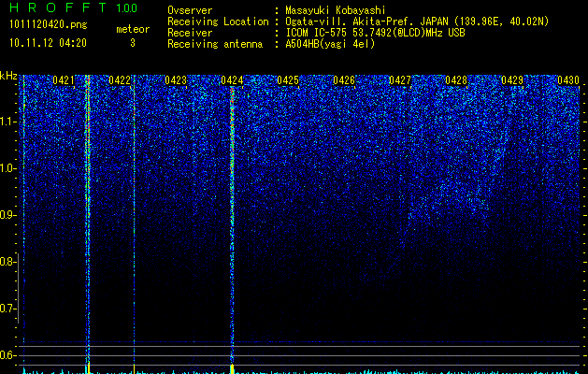The image size is (588, 374).
Task: Click the date stamp 10.11.12 04:20
Action: [x=48, y=43]
